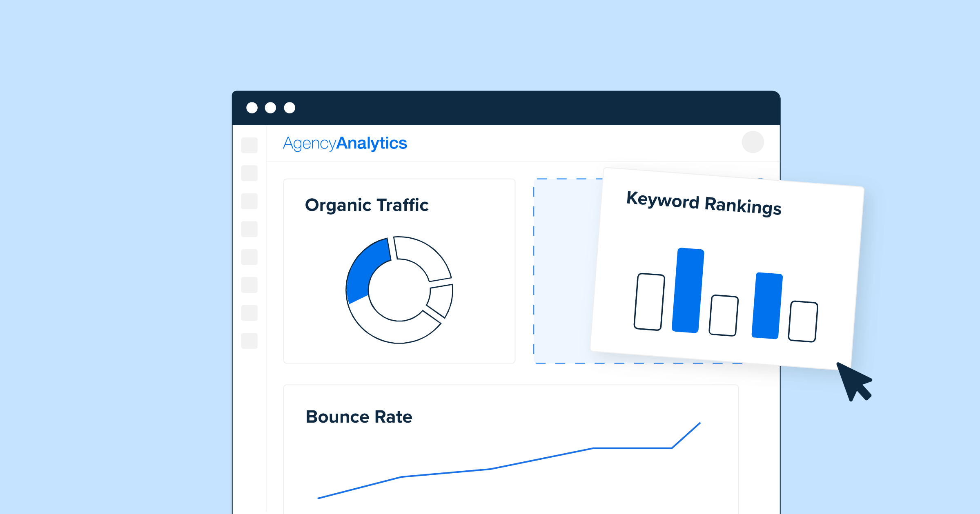980x514 pixels.
Task: Click the Organic Traffic heading
Action: coord(367,205)
